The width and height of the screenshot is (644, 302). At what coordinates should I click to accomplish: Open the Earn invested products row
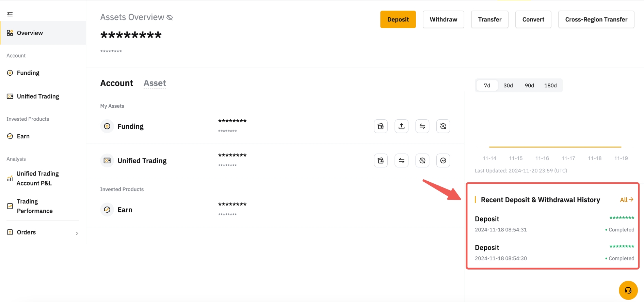[125, 210]
